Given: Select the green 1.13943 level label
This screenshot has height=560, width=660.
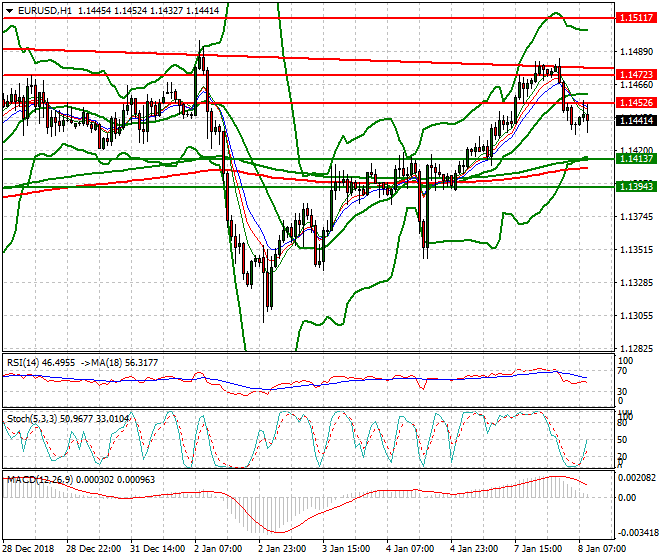Looking at the screenshot, I should [636, 186].
